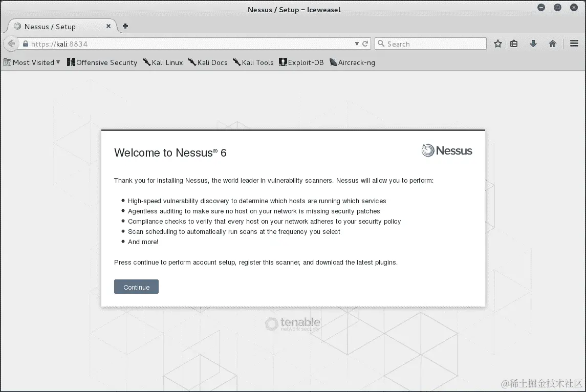Open a new tab with plus icon
The width and height of the screenshot is (586, 392).
pyautogui.click(x=125, y=26)
